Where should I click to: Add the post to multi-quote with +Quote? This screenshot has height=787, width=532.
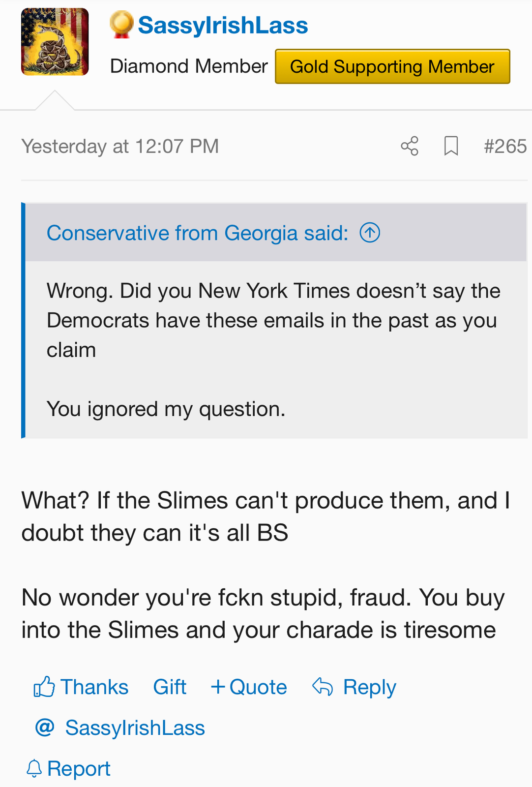[x=249, y=687]
